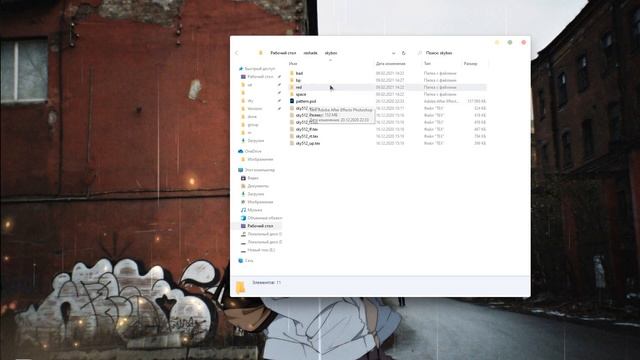This screenshot has height=360, width=640.
Task: Click the Сеть network icon
Action: click(x=240, y=260)
